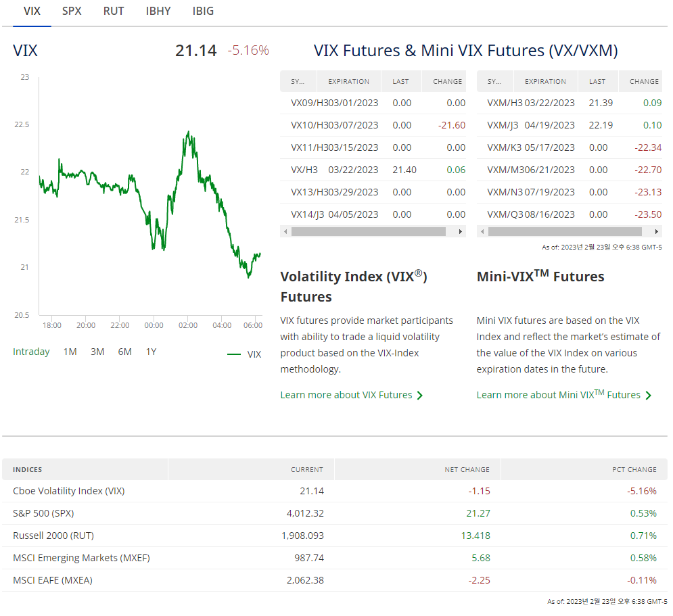Switch chart range to 1Y
Screen dimensions: 673x616
(151, 352)
